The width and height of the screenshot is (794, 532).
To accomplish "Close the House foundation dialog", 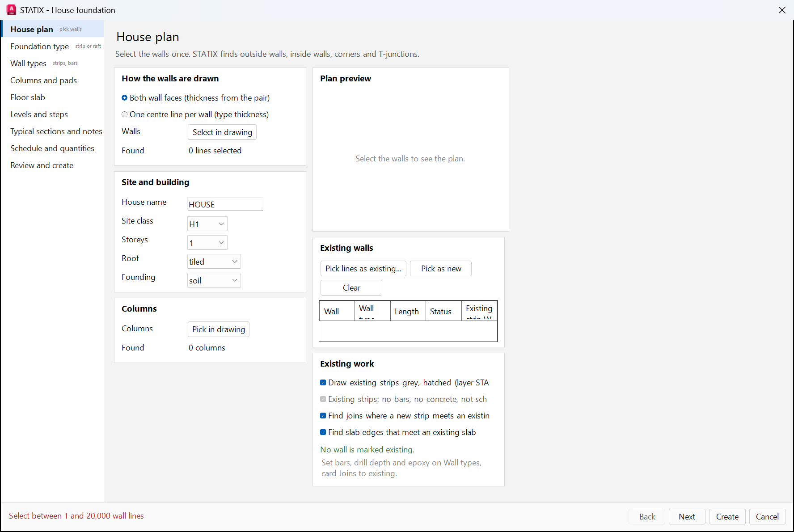I will coord(782,10).
